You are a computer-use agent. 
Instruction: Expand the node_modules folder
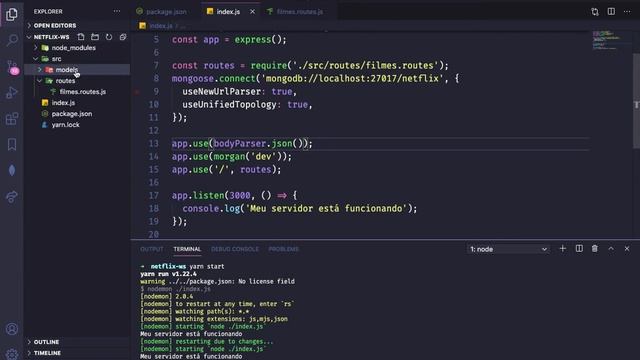pos(36,48)
